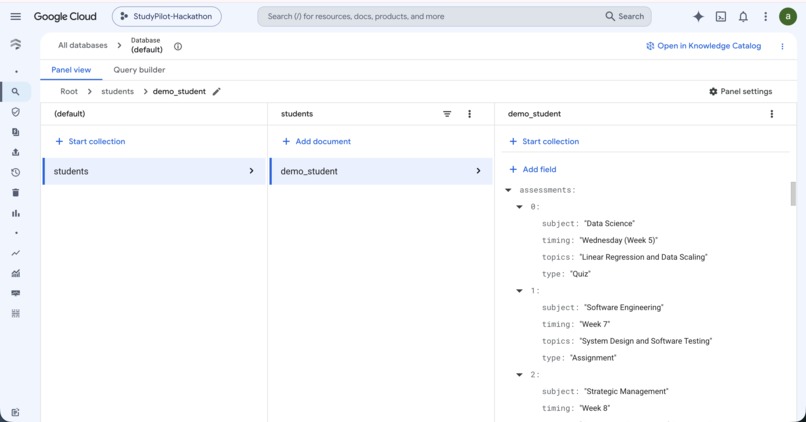Filter documents in students column
The width and height of the screenshot is (806, 422).
447,114
